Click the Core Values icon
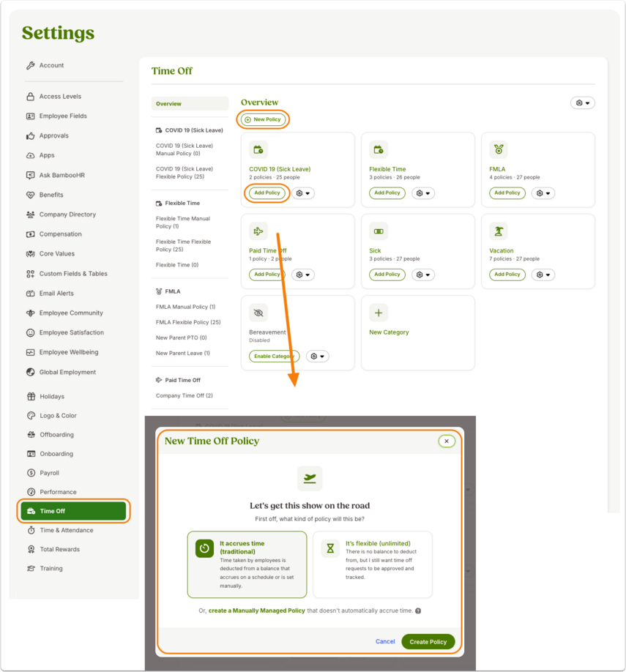Viewport: 626px width, 672px height. tap(31, 254)
